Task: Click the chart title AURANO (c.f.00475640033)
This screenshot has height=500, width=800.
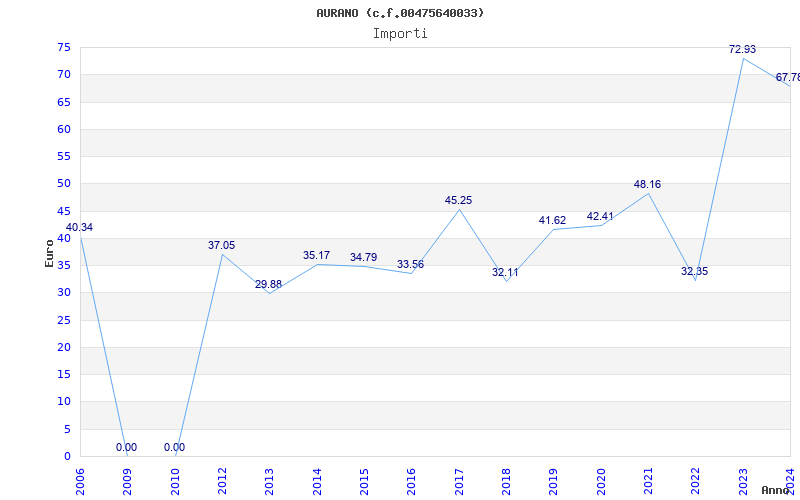Action: tap(400, 13)
